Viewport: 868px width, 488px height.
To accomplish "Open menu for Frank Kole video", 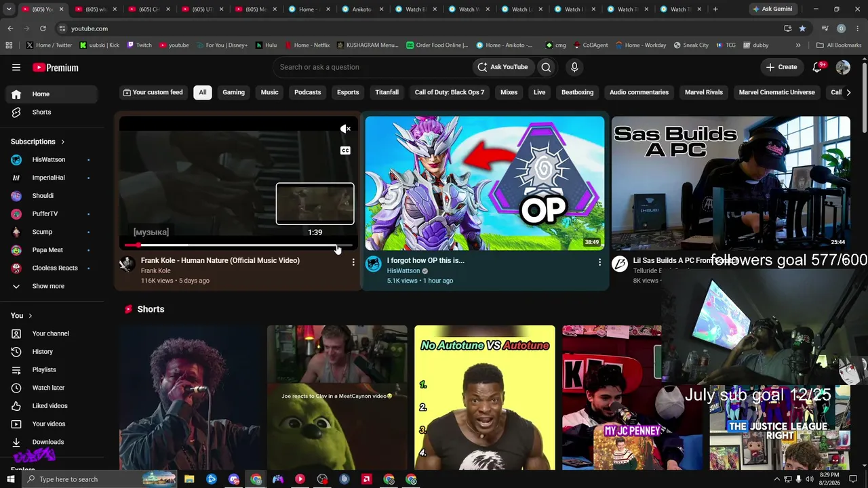I will click(353, 262).
